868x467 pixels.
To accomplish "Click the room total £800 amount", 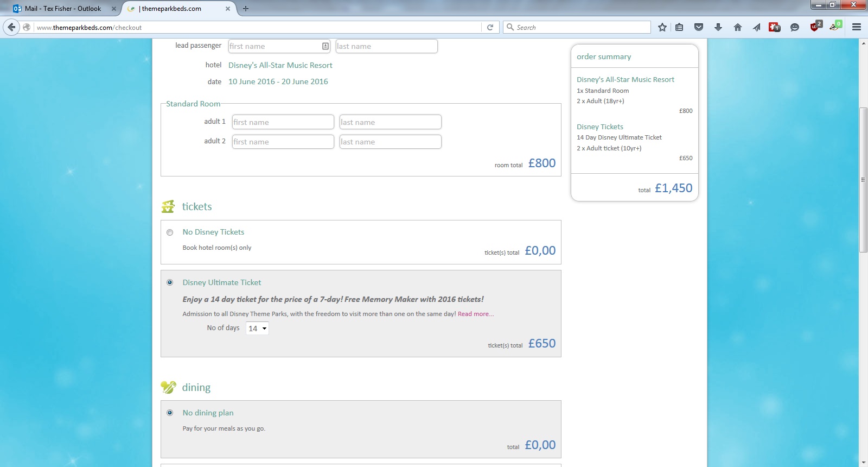I will (x=542, y=163).
